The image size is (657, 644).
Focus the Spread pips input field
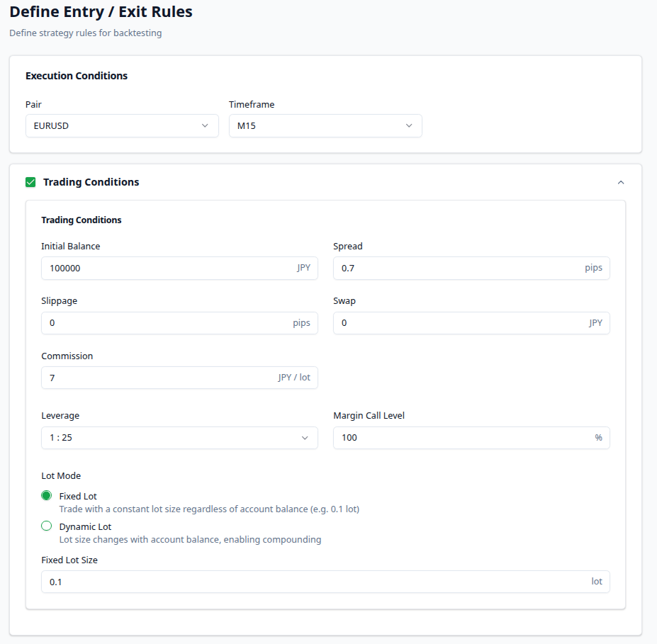point(457,269)
